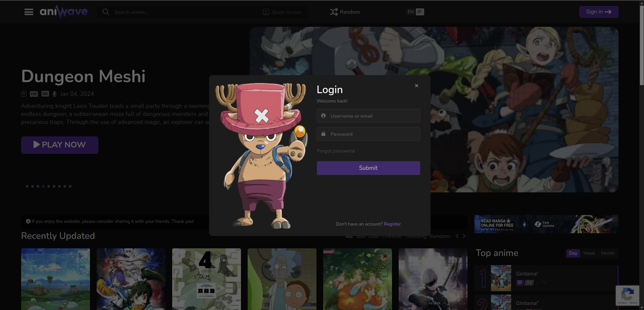
Task: Go to next Recently Updated page
Action: click(x=464, y=236)
